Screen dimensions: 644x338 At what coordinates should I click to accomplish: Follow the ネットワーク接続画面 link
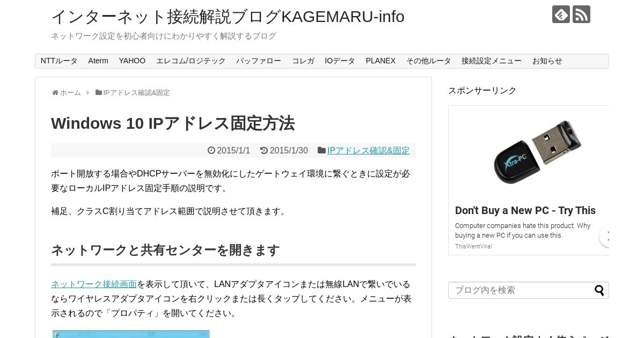pyautogui.click(x=94, y=284)
